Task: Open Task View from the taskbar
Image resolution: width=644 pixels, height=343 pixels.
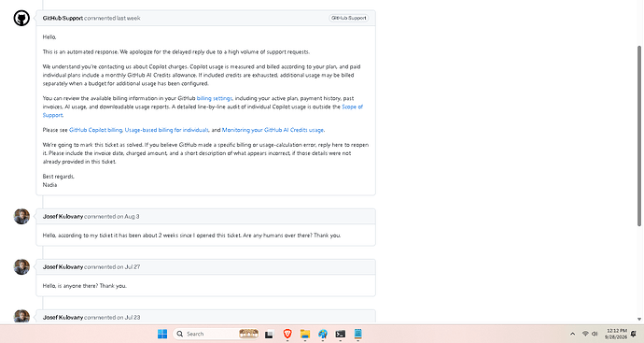Action: pyautogui.click(x=269, y=335)
